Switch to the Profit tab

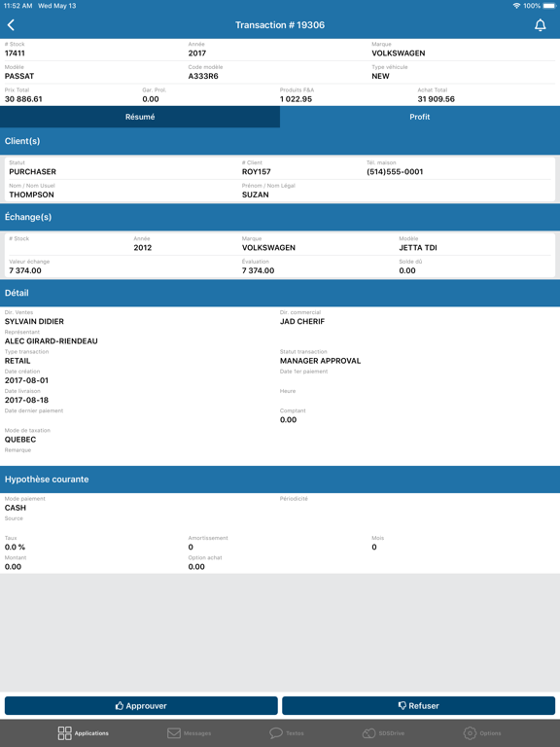[x=420, y=117]
